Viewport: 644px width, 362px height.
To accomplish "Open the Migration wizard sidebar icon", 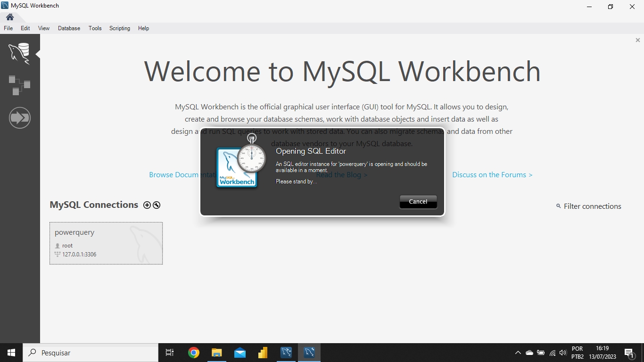I will [x=20, y=117].
